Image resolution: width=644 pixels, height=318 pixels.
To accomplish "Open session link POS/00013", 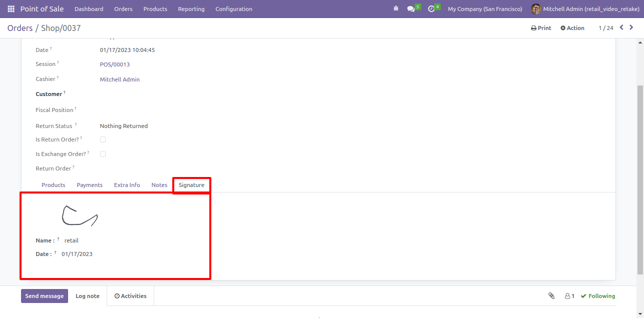I will click(115, 64).
